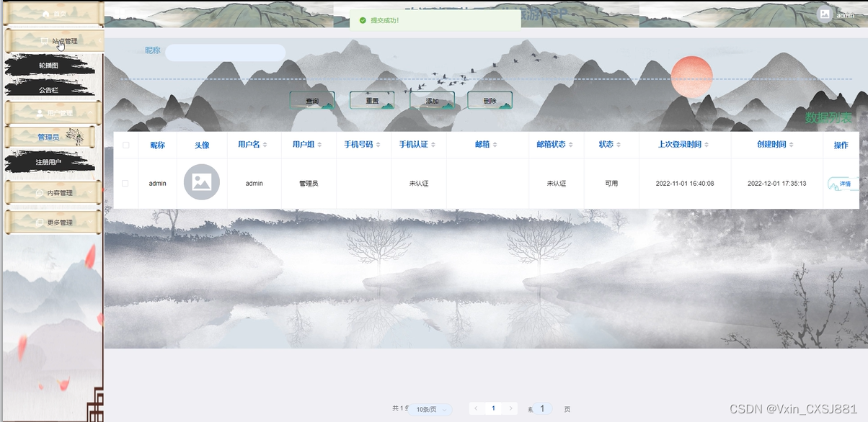Click the 未认证 cell under 邮箱状态
868x422 pixels.
[x=557, y=184]
